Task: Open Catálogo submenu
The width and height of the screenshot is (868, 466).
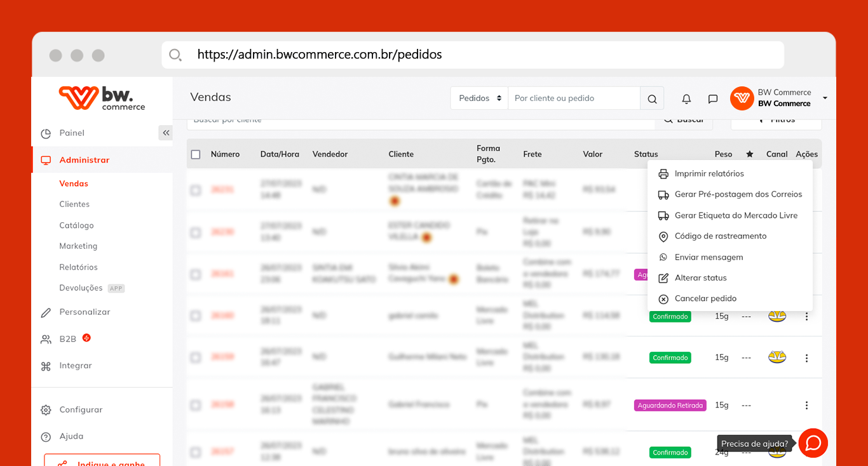Action: [x=76, y=225]
